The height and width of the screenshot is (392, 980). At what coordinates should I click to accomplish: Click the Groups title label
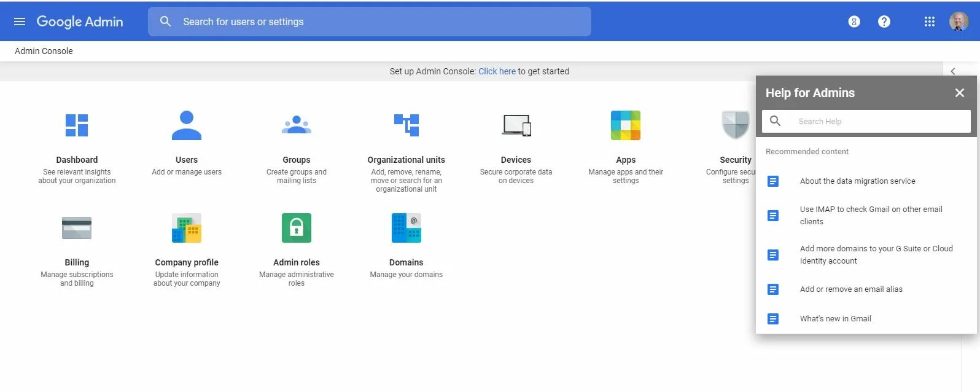coord(297,160)
